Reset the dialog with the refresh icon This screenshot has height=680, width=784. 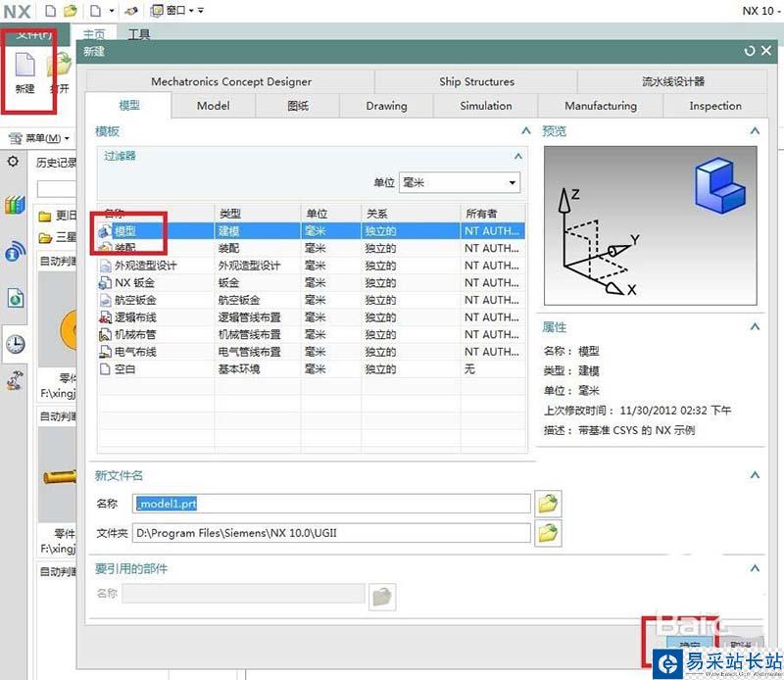pyautogui.click(x=750, y=51)
